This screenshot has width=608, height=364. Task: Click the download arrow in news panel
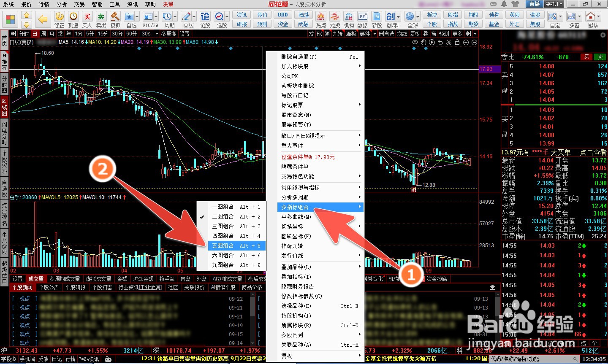492,287
